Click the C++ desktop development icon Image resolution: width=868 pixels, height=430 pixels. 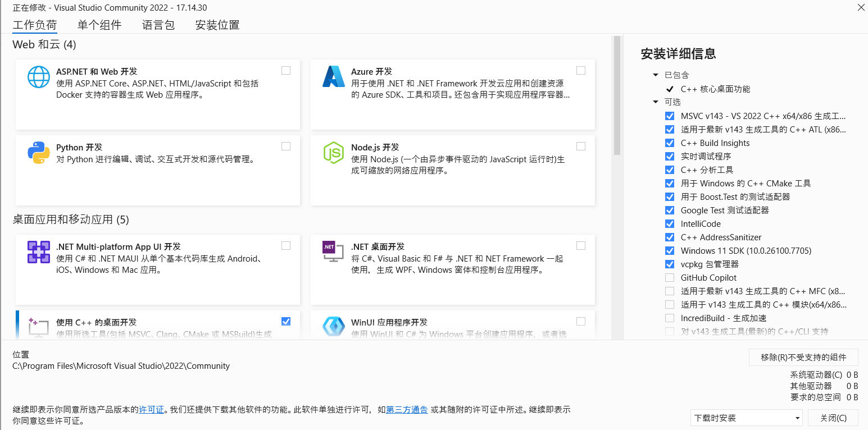coord(39,327)
